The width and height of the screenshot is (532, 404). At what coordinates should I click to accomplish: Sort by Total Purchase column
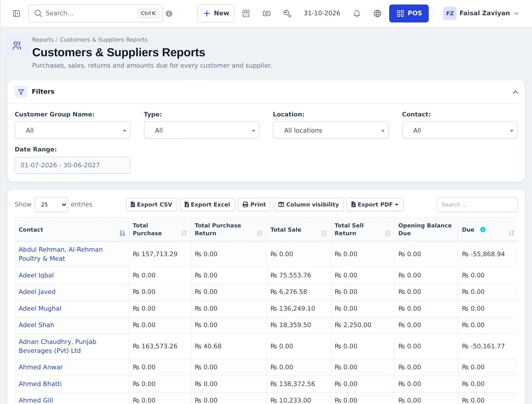pos(184,233)
